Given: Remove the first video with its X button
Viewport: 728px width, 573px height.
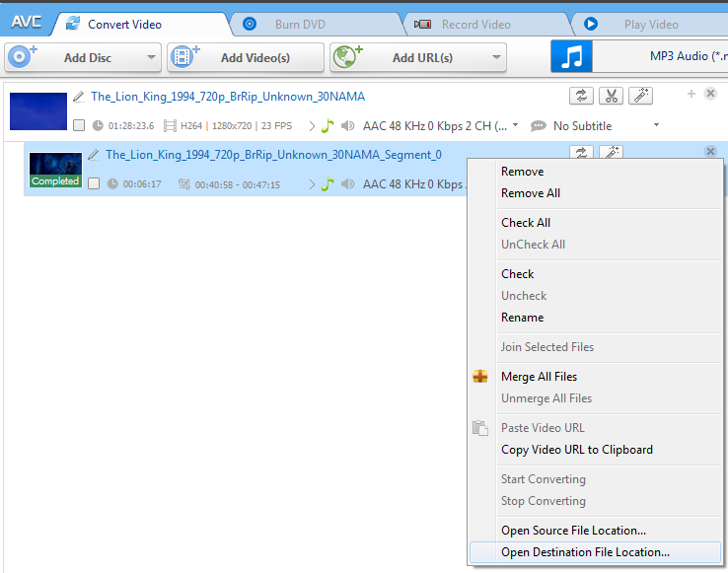Looking at the screenshot, I should pyautogui.click(x=710, y=94).
